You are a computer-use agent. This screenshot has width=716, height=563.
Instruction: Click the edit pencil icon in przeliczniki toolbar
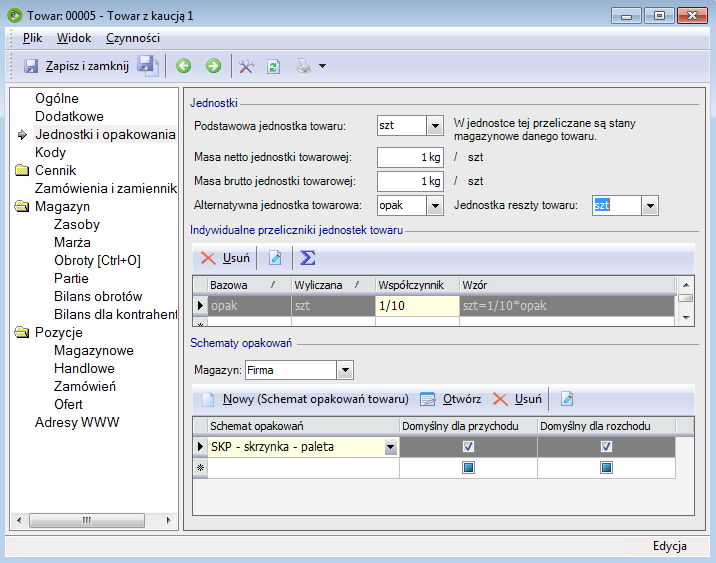tap(275, 258)
